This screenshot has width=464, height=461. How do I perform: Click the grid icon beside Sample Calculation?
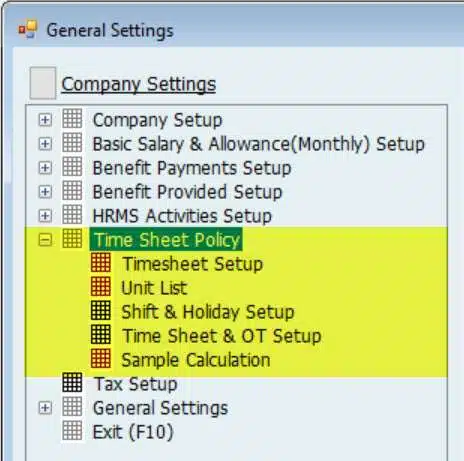[101, 359]
